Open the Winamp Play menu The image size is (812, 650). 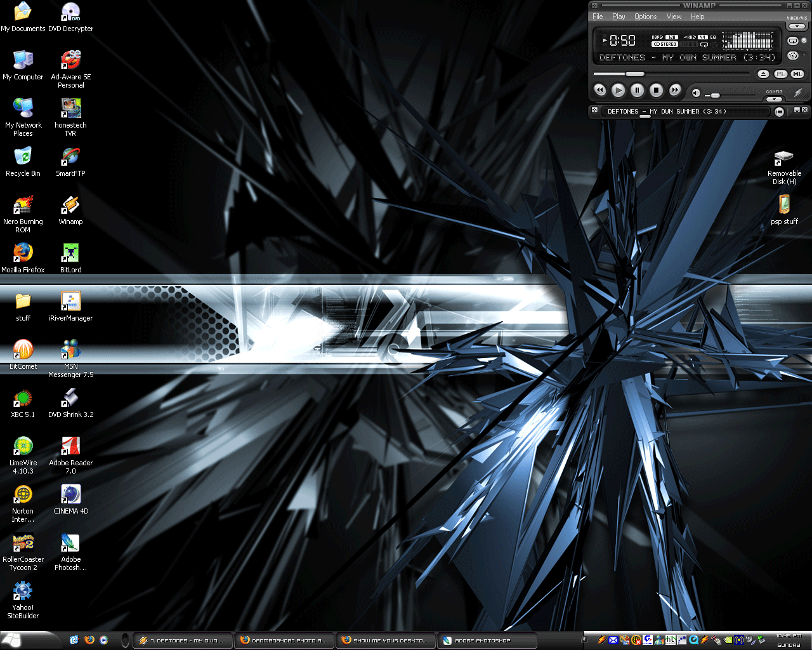(619, 17)
